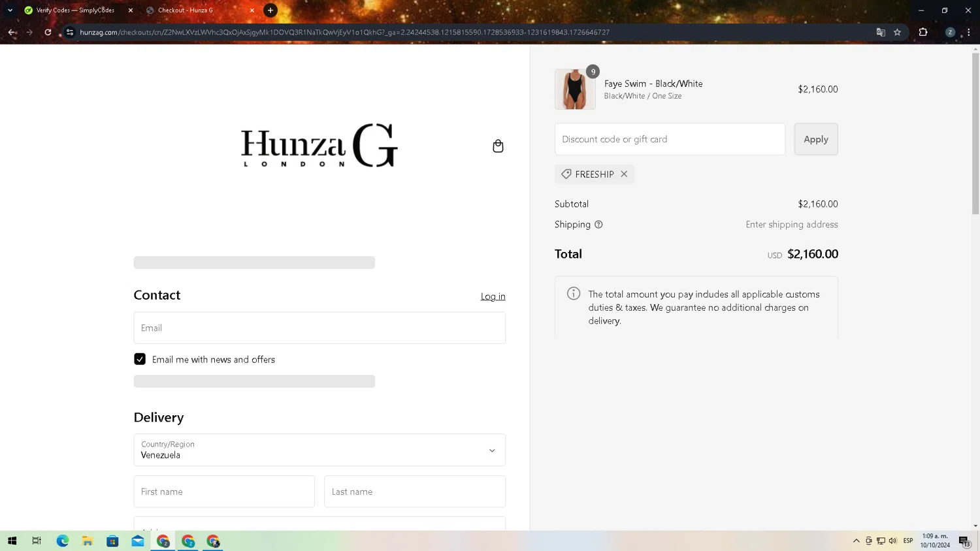Open the shopping bag cart icon
The height and width of the screenshot is (551, 980).
tap(498, 146)
